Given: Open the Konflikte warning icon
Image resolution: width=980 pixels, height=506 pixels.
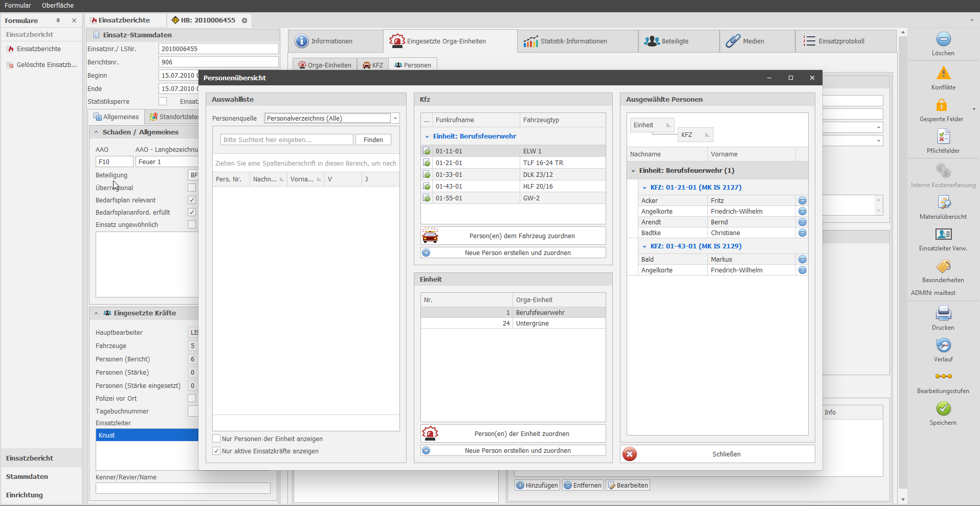Looking at the screenshot, I should (x=943, y=74).
